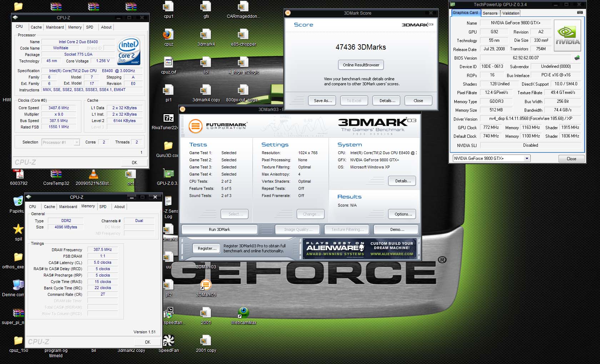Open the cpuz_150 folder

coord(18,341)
